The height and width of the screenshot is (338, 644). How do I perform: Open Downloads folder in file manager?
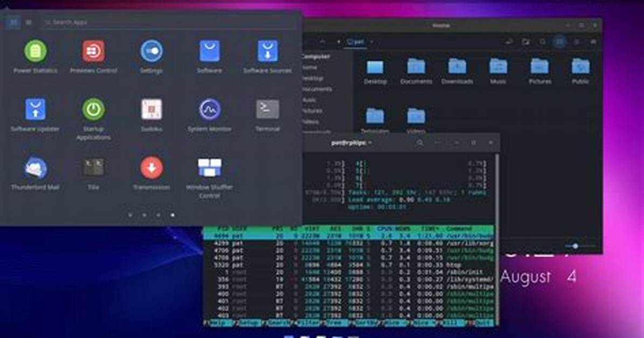click(x=457, y=71)
